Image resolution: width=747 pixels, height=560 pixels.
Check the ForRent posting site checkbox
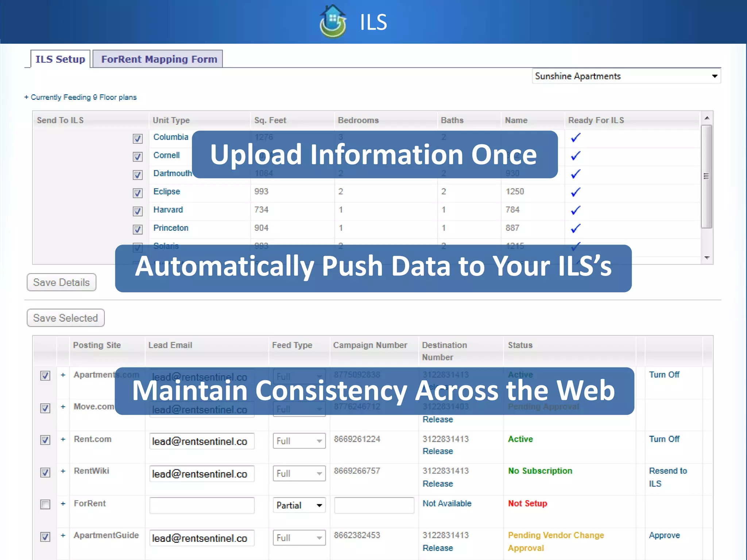[x=45, y=505]
